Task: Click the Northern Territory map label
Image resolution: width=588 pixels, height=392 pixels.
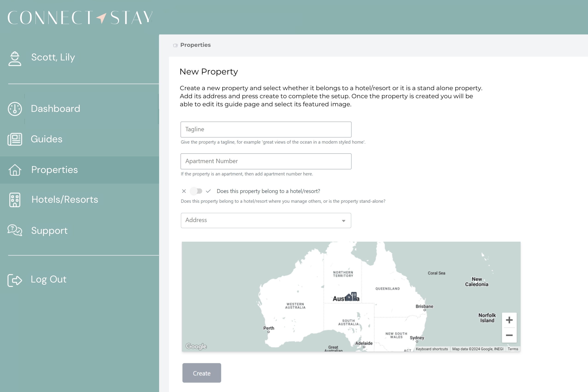Action: tap(343, 274)
